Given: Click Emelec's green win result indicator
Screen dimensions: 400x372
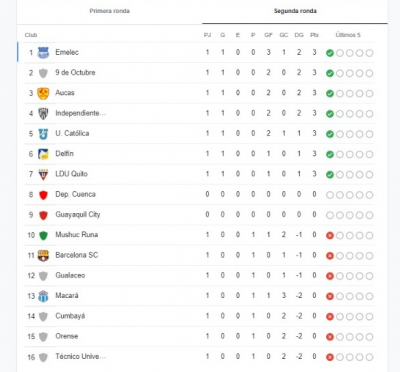Looking at the screenshot, I should (330, 53).
